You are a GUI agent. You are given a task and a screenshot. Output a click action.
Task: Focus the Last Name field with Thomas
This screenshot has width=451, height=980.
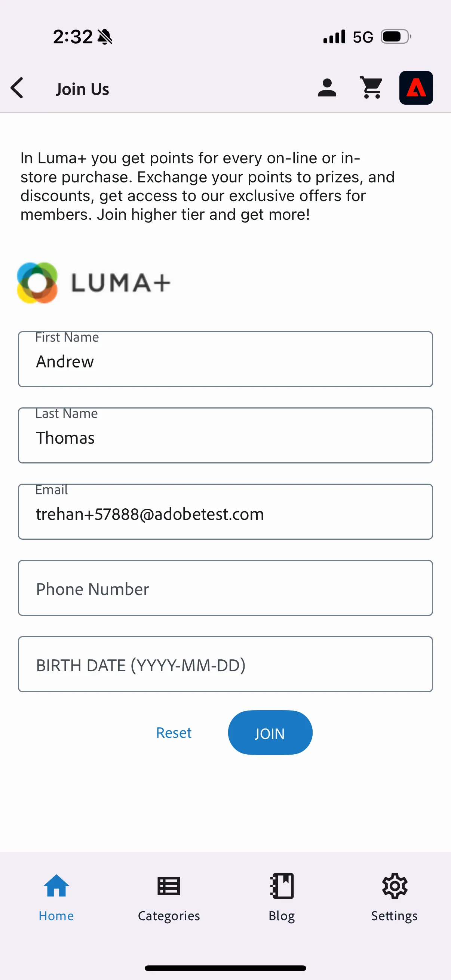tap(225, 435)
